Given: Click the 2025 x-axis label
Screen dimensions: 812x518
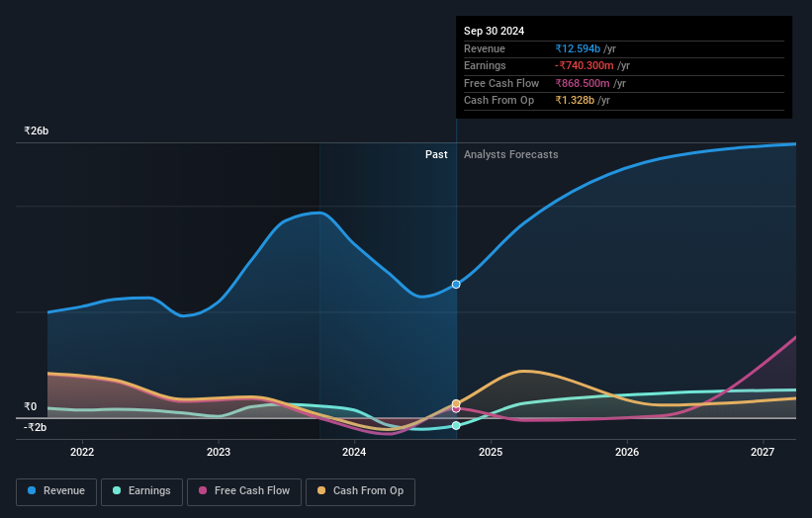Looking at the screenshot, I should click(491, 452).
